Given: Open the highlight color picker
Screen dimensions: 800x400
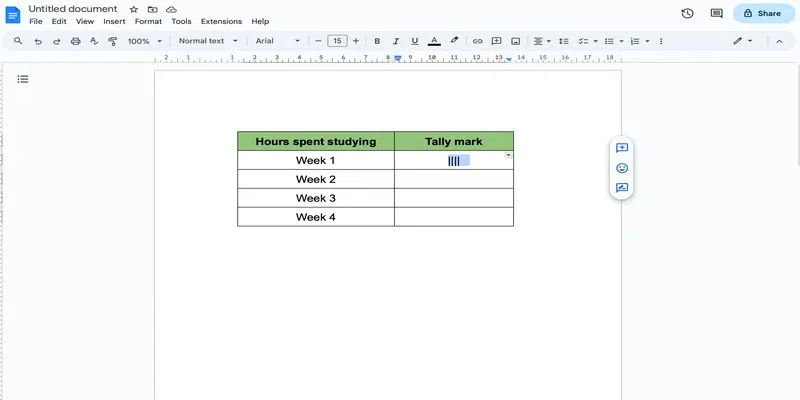Looking at the screenshot, I should click(x=454, y=41).
